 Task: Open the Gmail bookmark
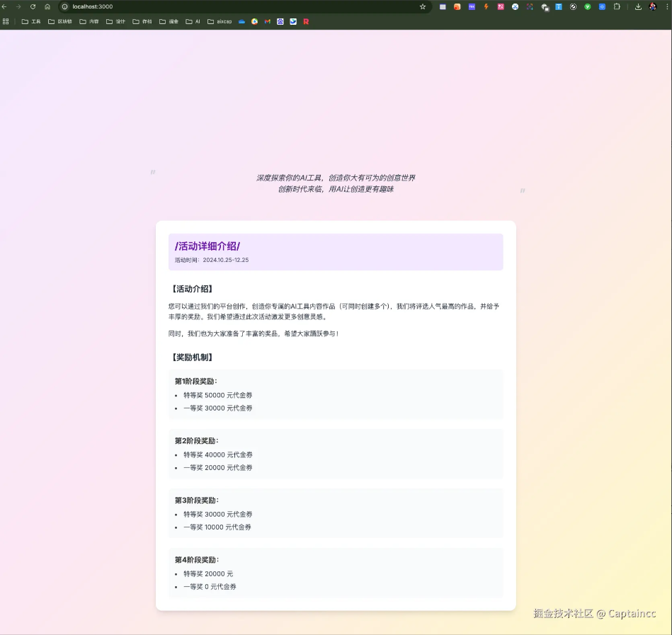[x=268, y=21]
